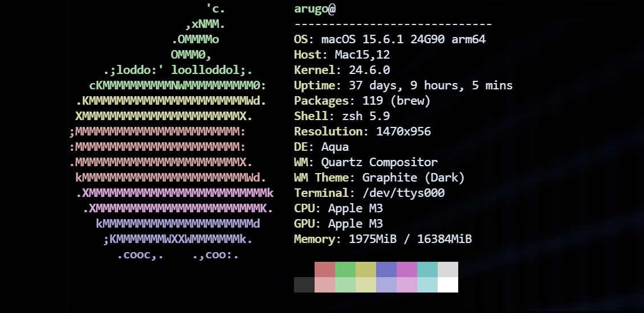
Task: Click the light green color swatch
Action: point(345,285)
